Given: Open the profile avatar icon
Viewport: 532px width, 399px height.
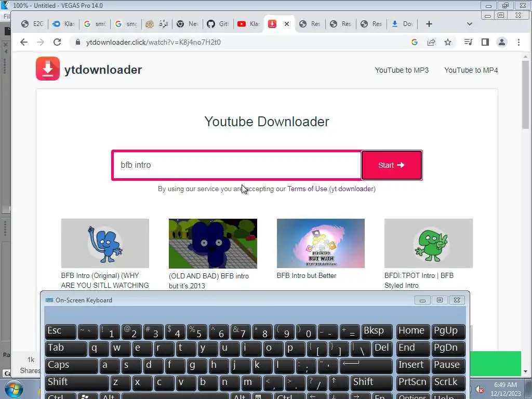Looking at the screenshot, I should (502, 42).
